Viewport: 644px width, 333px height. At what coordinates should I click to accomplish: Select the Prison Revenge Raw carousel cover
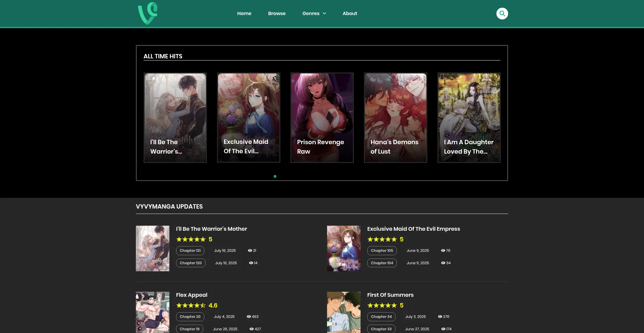[322, 117]
